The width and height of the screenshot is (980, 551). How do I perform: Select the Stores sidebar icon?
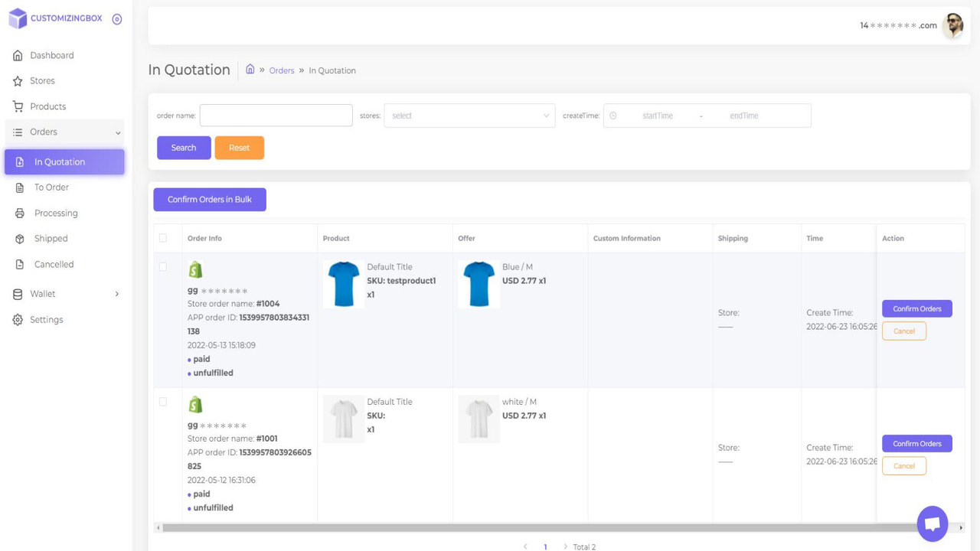18,80
